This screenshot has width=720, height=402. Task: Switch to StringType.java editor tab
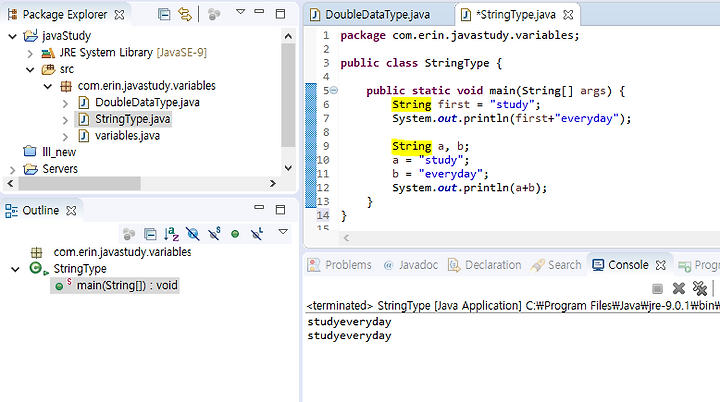click(x=515, y=15)
